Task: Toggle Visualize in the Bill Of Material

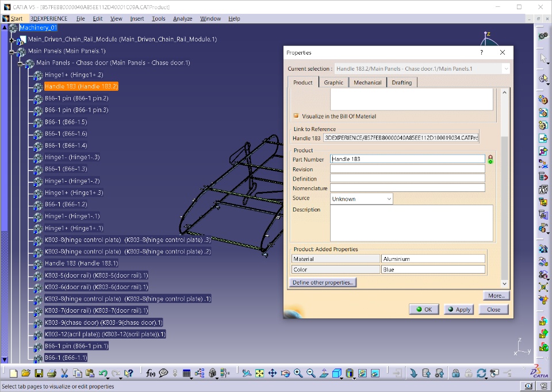Action: [296, 116]
